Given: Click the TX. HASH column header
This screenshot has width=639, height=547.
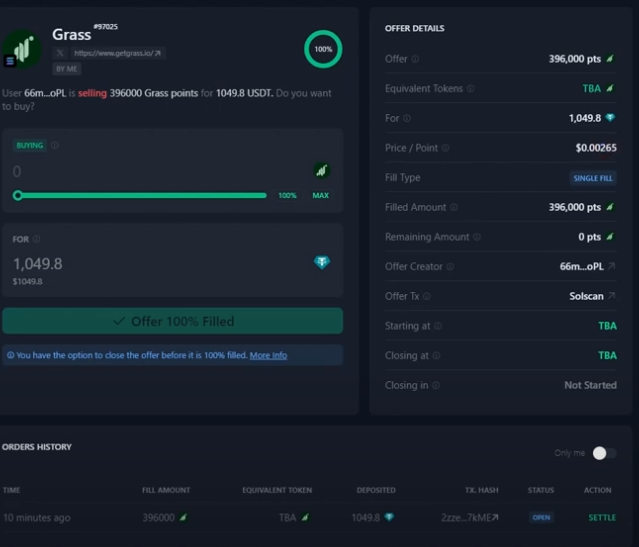Looking at the screenshot, I should tap(482, 490).
